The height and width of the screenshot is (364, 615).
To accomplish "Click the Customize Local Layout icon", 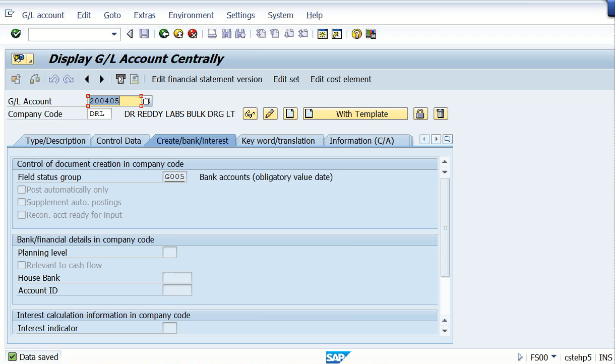I will pyautogui.click(x=371, y=34).
